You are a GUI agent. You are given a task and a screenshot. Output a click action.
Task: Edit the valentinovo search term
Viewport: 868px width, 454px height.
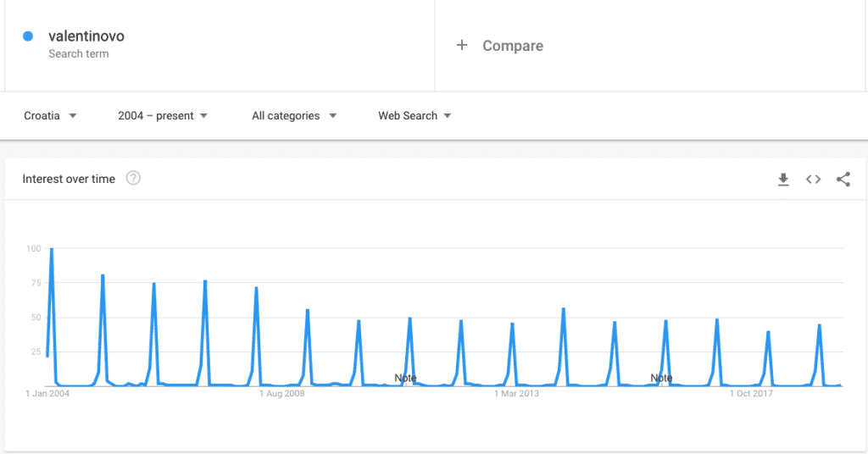click(x=86, y=36)
